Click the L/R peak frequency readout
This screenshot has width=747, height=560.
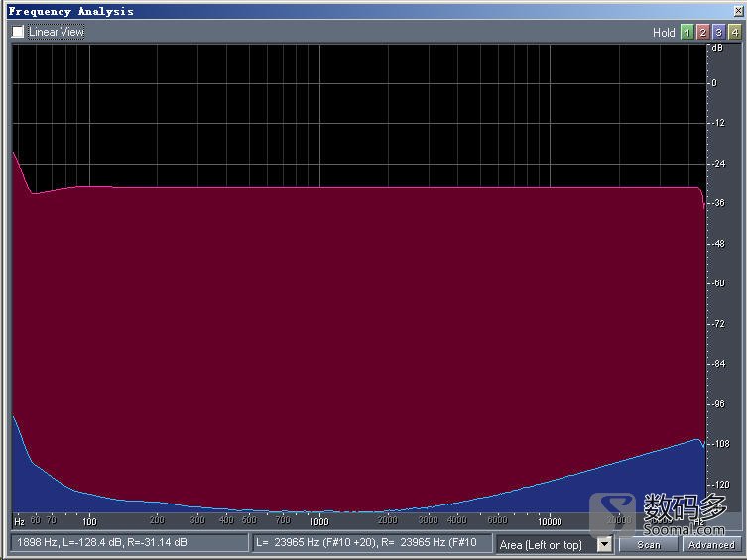[371, 543]
